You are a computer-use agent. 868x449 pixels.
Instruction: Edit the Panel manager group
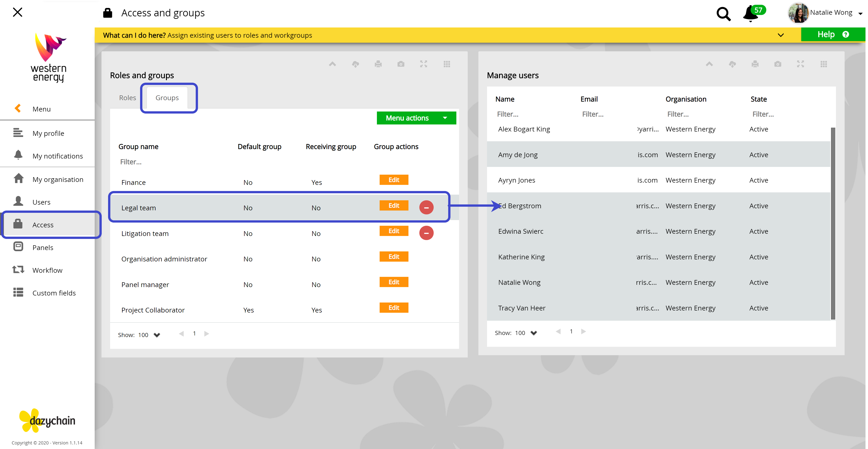[393, 282]
